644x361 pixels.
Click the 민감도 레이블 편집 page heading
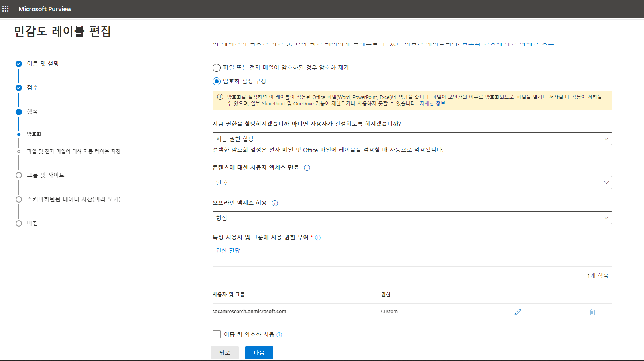point(63,31)
